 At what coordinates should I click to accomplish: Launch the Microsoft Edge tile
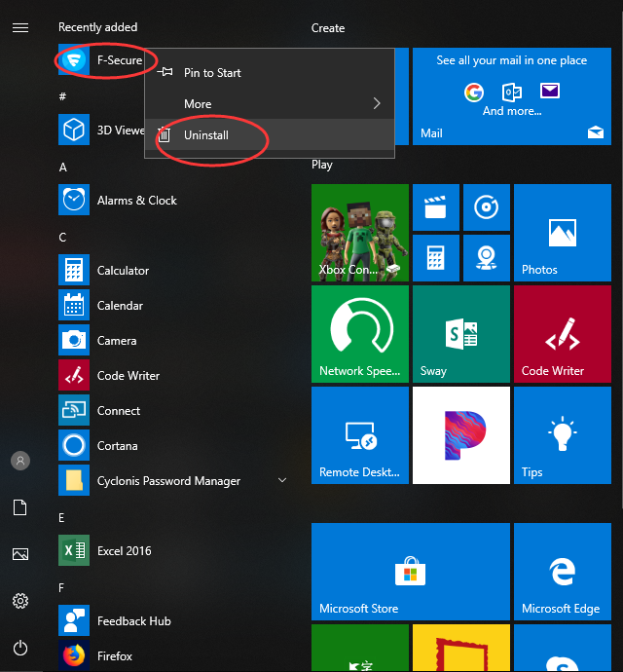[562, 572]
